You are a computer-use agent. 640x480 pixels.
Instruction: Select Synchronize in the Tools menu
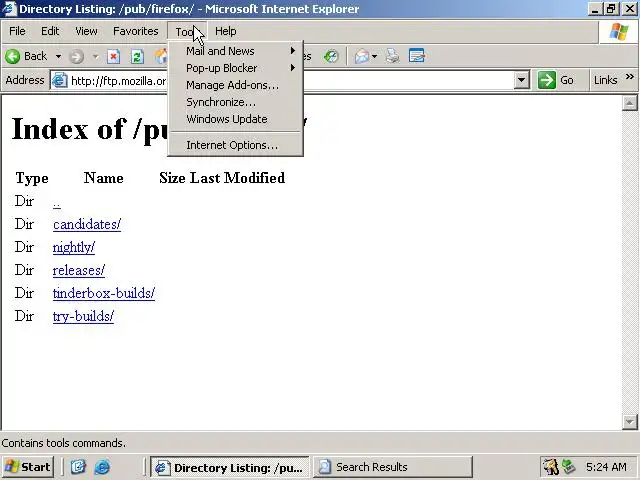click(236, 102)
